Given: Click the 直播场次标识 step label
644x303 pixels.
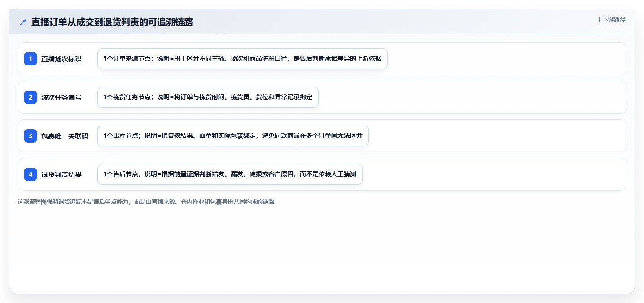Looking at the screenshot, I should 61,59.
